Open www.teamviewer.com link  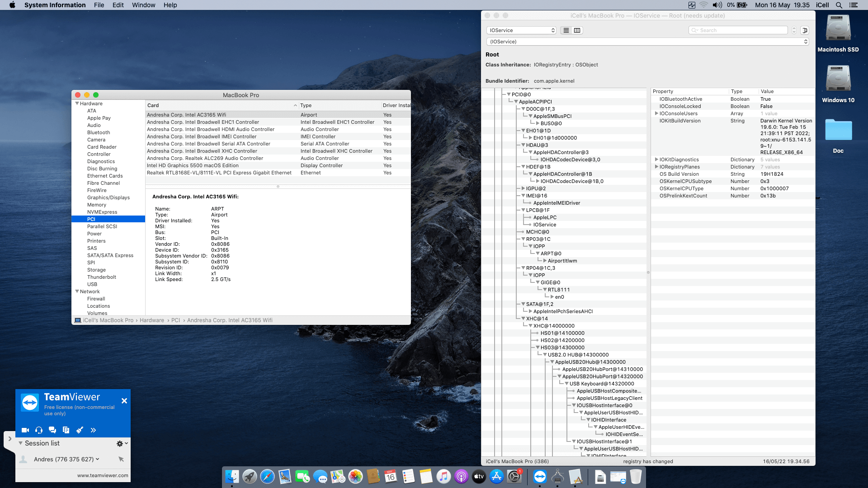pyautogui.click(x=103, y=475)
